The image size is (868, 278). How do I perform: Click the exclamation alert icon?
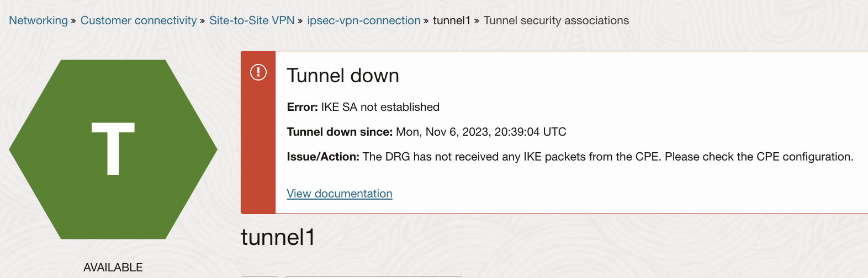pos(258,72)
